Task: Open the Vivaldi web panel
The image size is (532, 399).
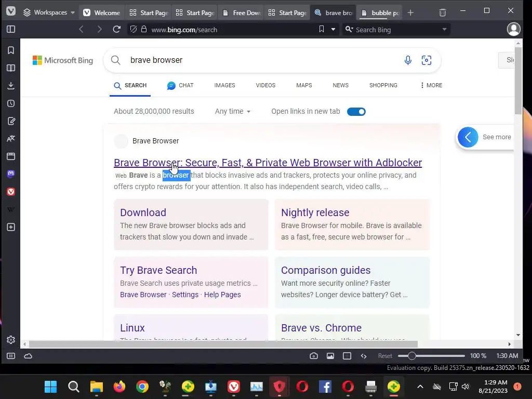Action: [11, 192]
